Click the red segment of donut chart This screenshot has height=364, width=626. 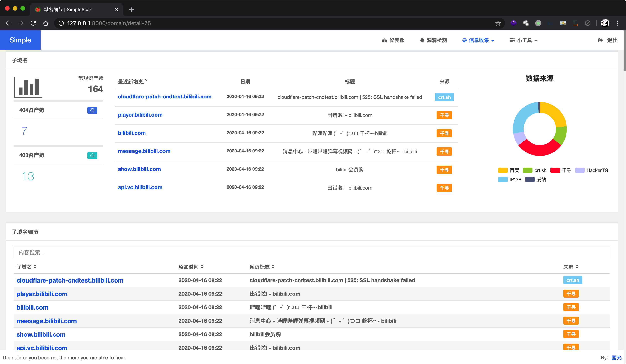(540, 150)
